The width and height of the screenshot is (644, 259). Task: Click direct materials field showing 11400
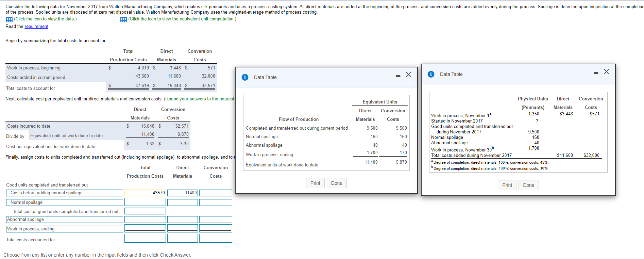(x=183, y=193)
